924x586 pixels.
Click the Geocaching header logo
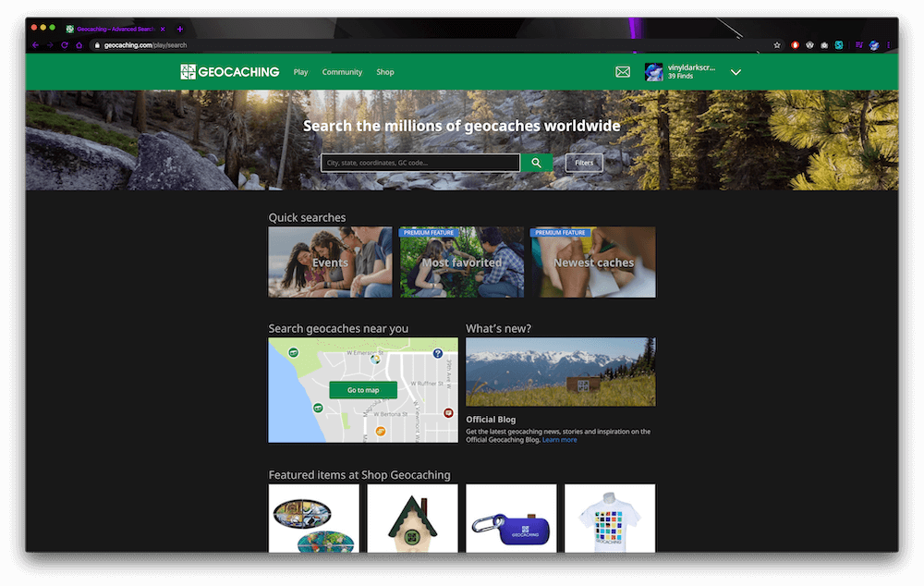pyautogui.click(x=229, y=71)
